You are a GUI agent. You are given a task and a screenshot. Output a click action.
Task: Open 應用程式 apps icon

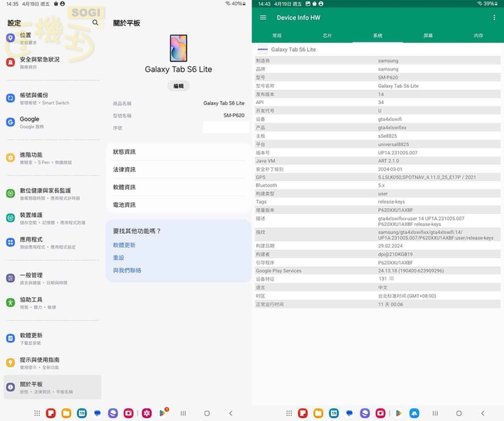(x=11, y=242)
